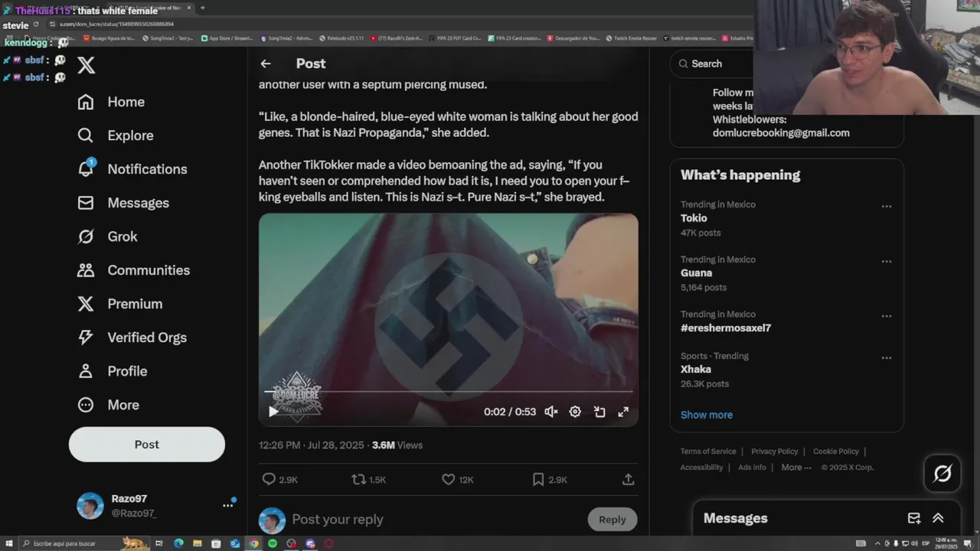Open the Windows Start menu
The height and width of the screenshot is (551, 980).
pyautogui.click(x=8, y=543)
